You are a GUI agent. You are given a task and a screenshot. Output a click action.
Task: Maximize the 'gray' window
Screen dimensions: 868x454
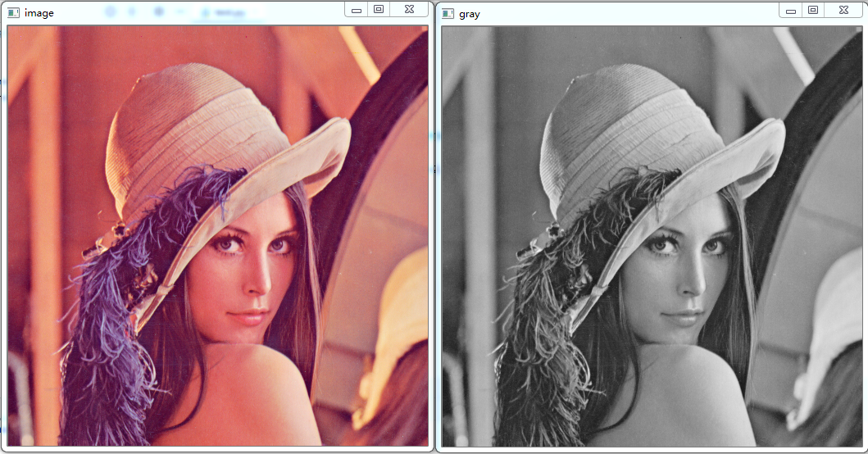(812, 10)
